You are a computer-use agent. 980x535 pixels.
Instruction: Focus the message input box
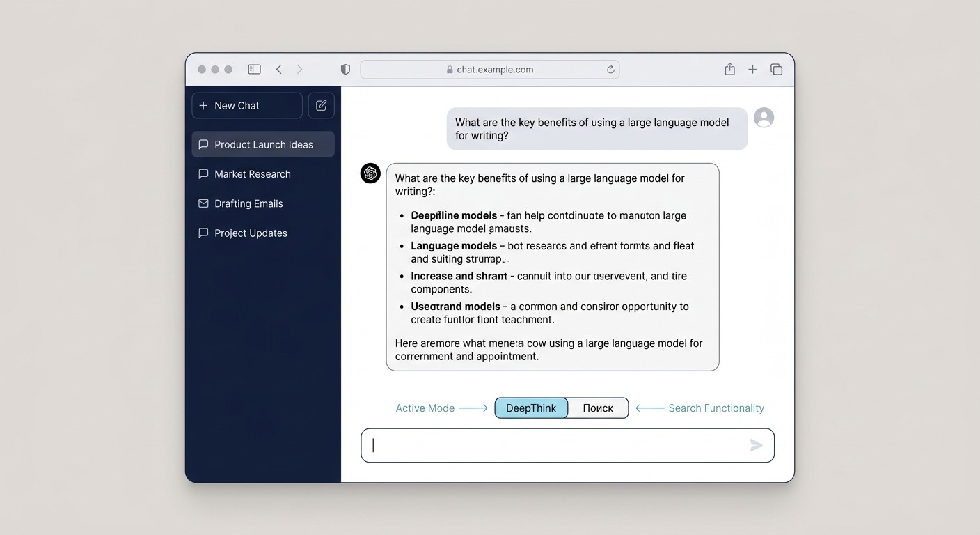pyautogui.click(x=567, y=445)
